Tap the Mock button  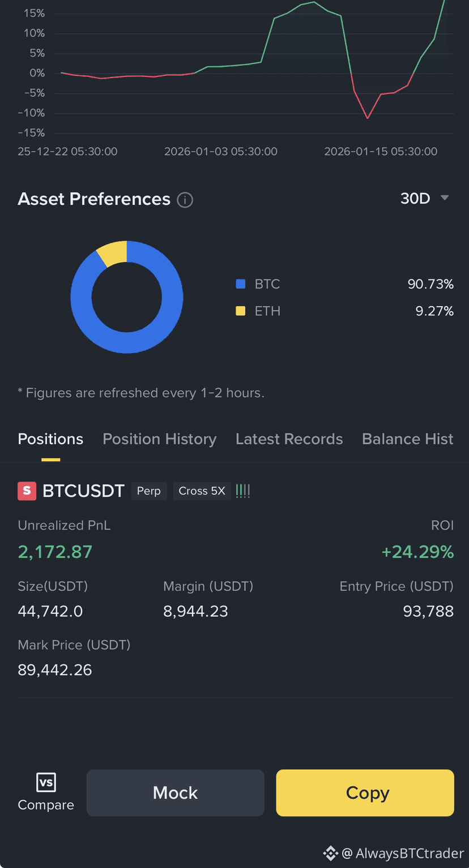(x=176, y=793)
